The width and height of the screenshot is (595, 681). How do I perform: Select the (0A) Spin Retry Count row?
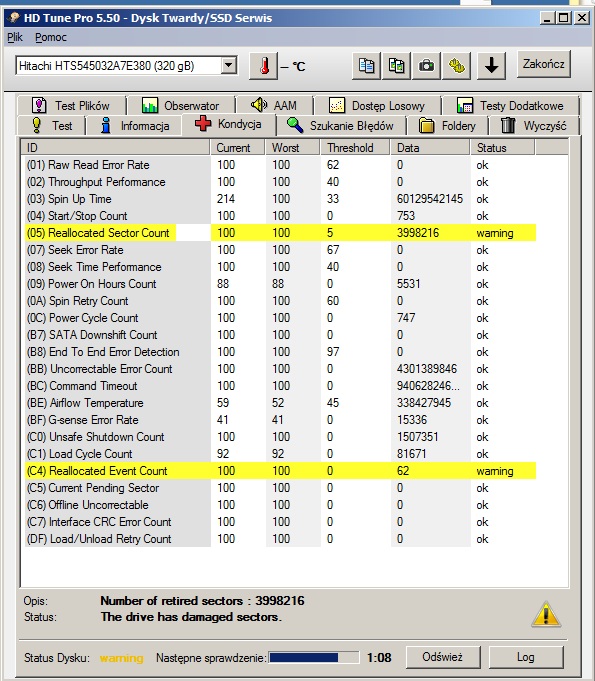coord(281,301)
